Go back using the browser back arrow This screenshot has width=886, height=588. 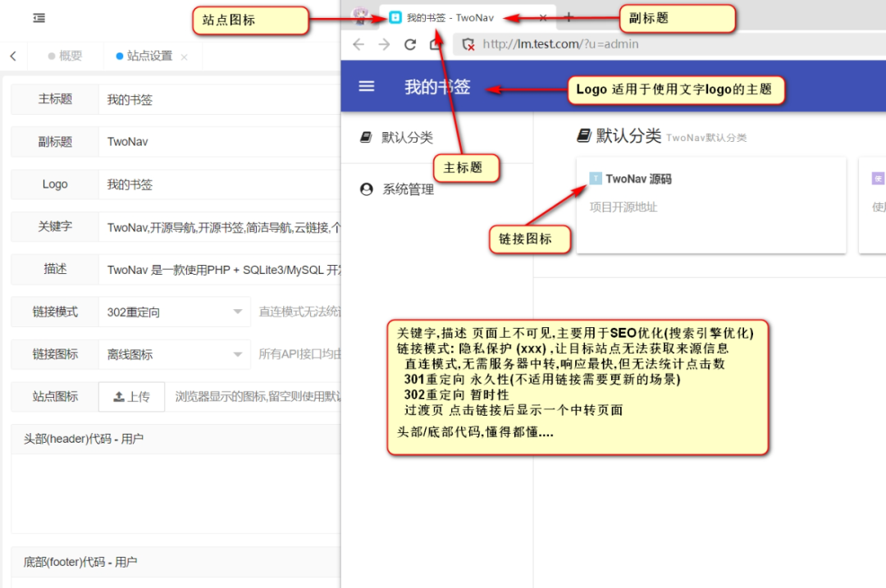coord(359,44)
